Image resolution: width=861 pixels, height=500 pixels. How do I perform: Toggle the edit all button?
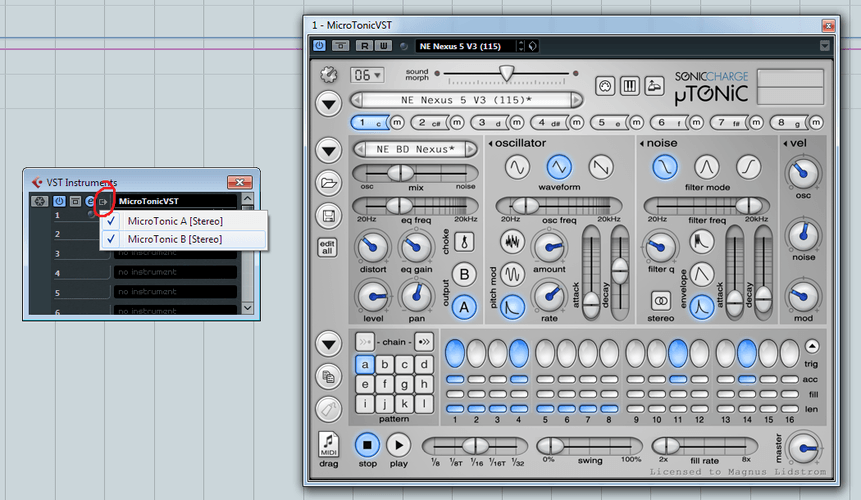(x=327, y=248)
